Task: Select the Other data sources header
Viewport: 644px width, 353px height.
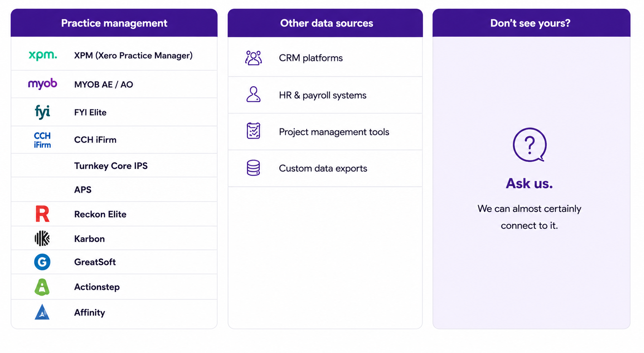Action: [x=325, y=23]
